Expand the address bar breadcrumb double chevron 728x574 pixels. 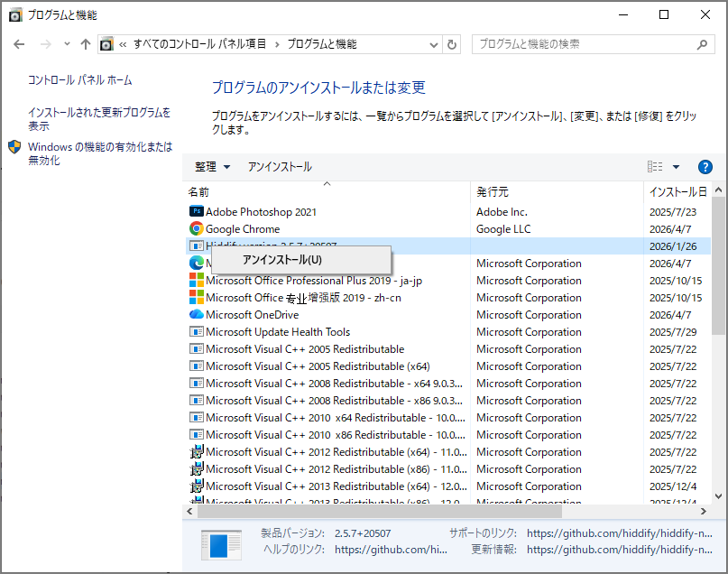pos(123,44)
